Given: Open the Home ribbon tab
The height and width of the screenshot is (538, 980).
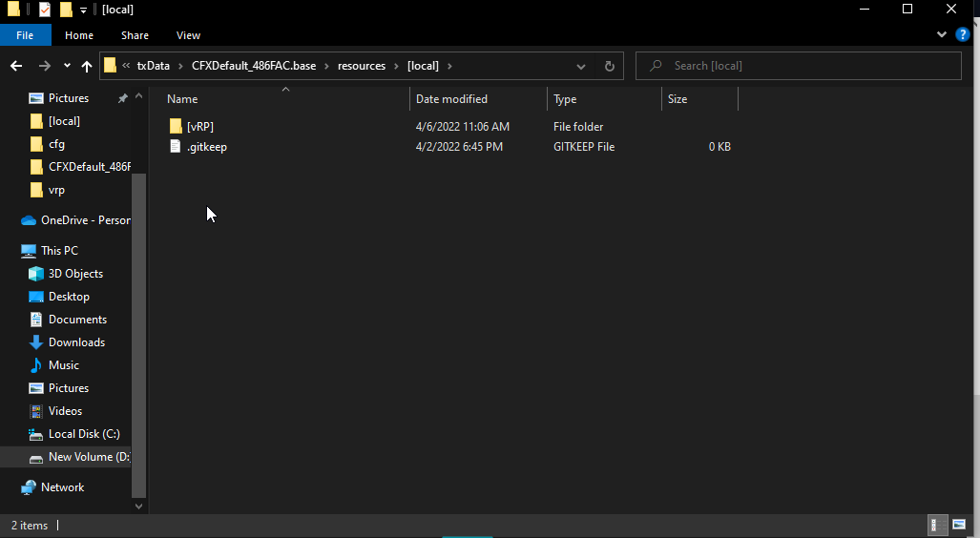Looking at the screenshot, I should (79, 35).
